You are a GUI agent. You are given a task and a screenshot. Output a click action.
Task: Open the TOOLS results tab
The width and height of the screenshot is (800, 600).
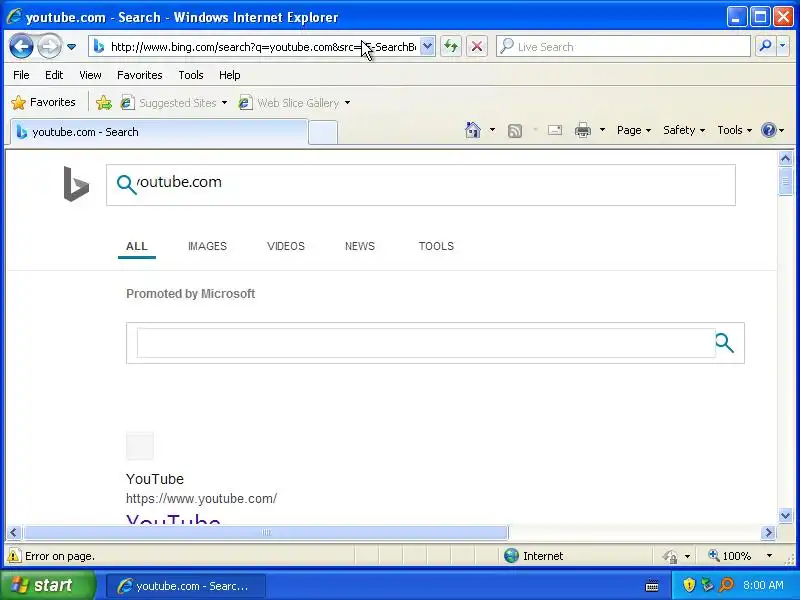436,246
